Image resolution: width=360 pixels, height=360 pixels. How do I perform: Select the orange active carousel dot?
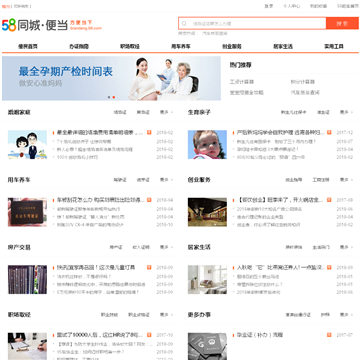(114, 97)
